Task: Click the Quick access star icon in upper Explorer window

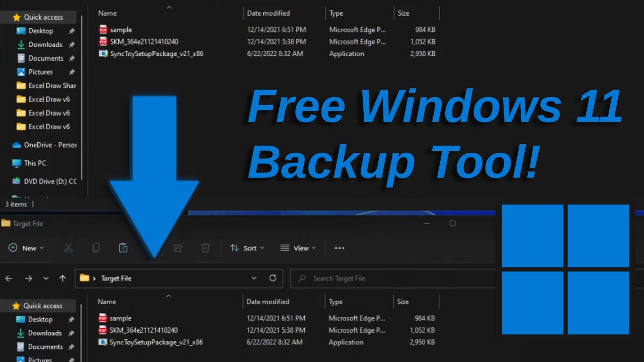Action: (x=17, y=17)
